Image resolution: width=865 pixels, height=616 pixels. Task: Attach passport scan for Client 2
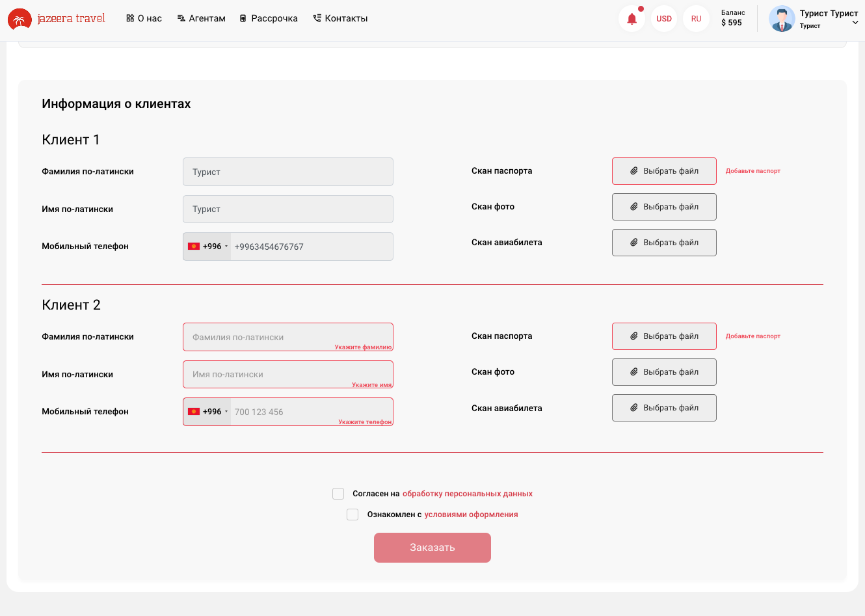point(663,336)
